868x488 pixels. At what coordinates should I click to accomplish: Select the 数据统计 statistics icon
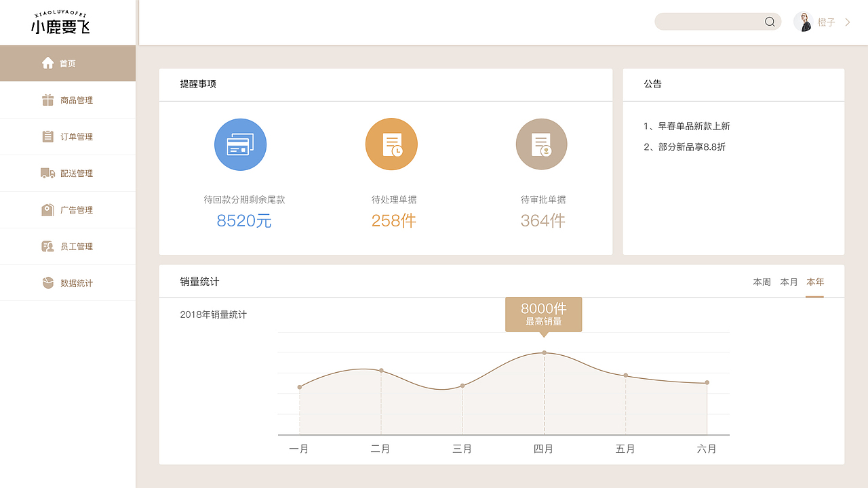pos(47,282)
